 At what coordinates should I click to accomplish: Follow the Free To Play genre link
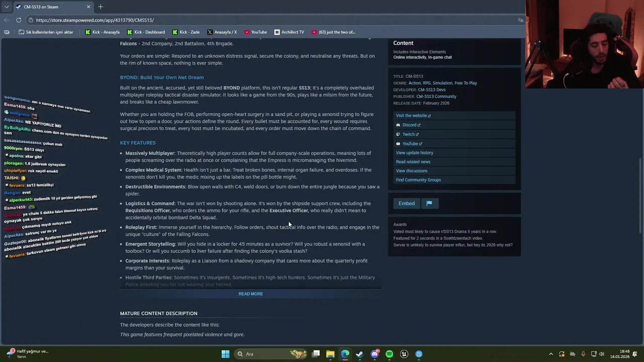coord(465,83)
